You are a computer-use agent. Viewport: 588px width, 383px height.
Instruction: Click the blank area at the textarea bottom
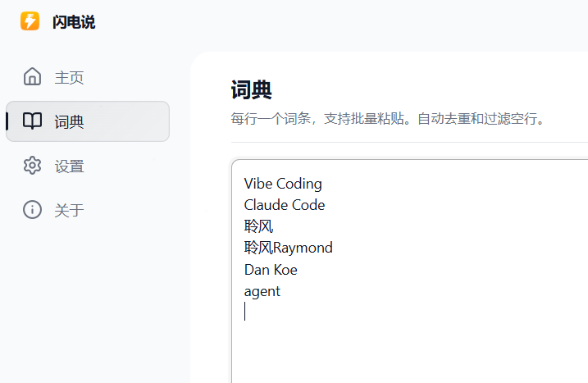click(410, 361)
